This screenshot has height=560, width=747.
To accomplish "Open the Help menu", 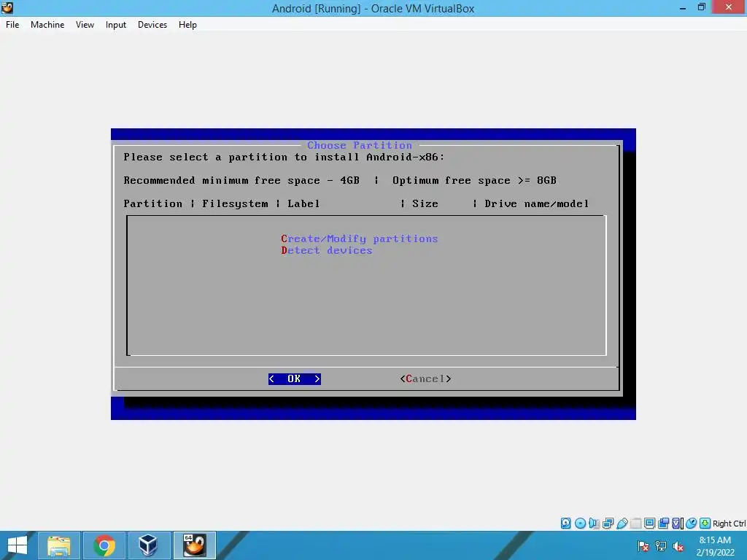I will (x=187, y=25).
